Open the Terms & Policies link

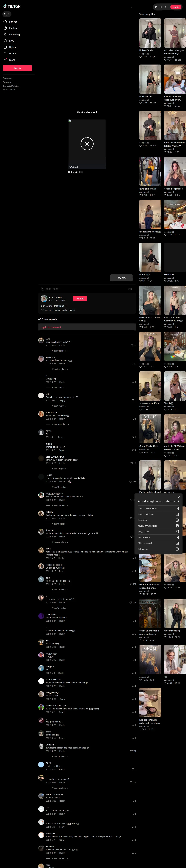(x=11, y=86)
